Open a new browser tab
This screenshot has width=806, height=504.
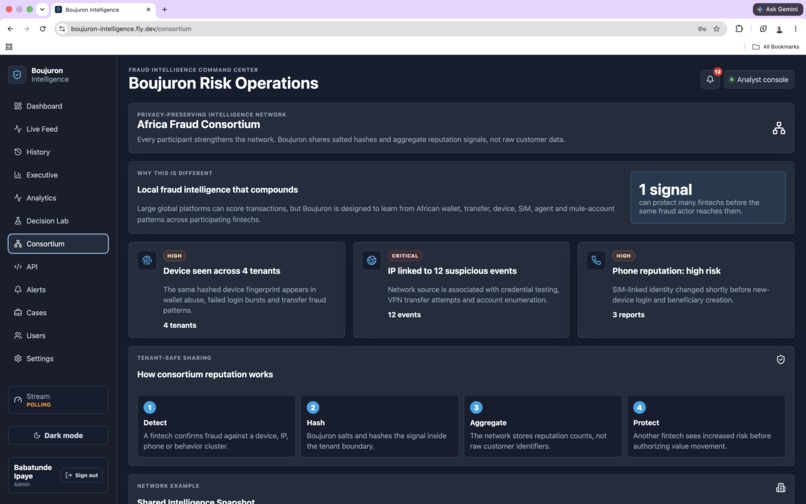(164, 9)
